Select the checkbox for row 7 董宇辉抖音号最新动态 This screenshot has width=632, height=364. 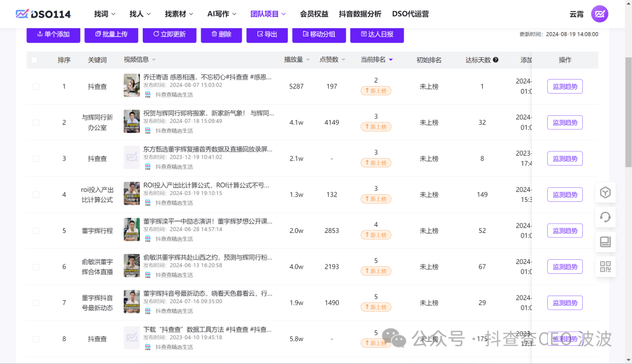(x=36, y=303)
